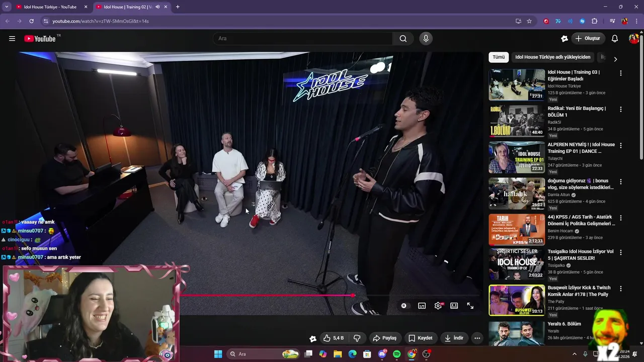Open YouTube notifications bell

pyautogui.click(x=615, y=39)
